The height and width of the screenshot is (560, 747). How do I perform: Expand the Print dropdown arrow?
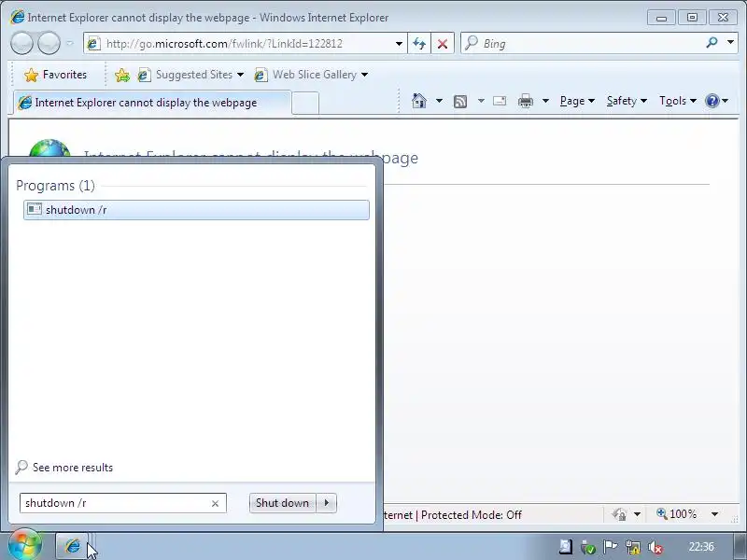545,101
